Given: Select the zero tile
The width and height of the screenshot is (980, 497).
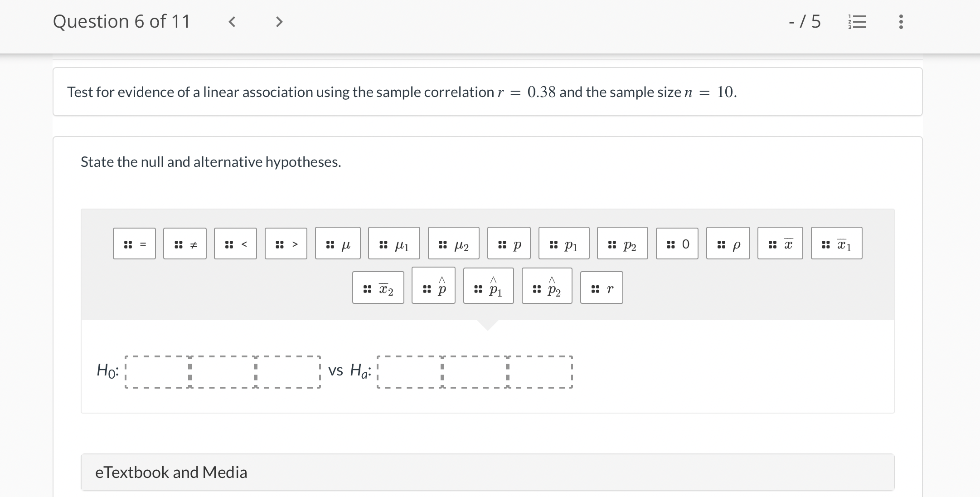Looking at the screenshot, I should tap(677, 244).
